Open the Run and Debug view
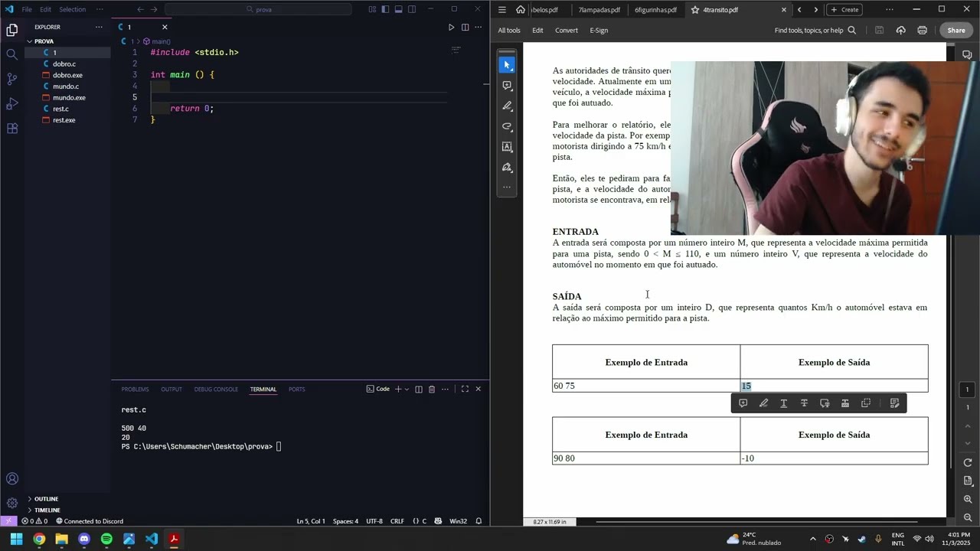This screenshot has height=551, width=980. click(11, 103)
